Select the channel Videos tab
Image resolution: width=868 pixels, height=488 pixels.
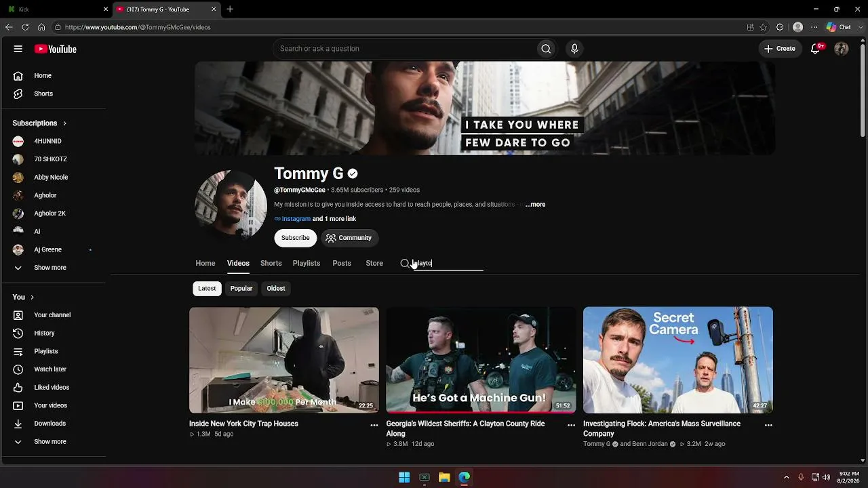click(x=238, y=263)
